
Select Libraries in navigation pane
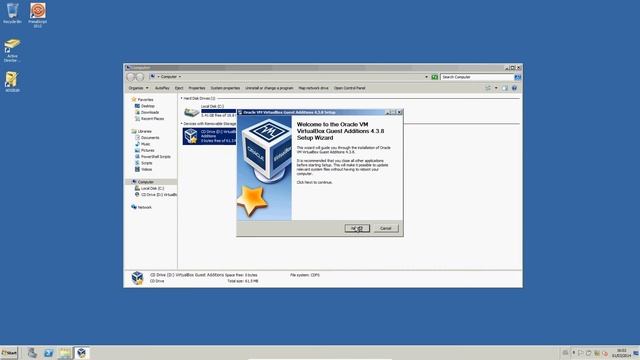pos(142,131)
